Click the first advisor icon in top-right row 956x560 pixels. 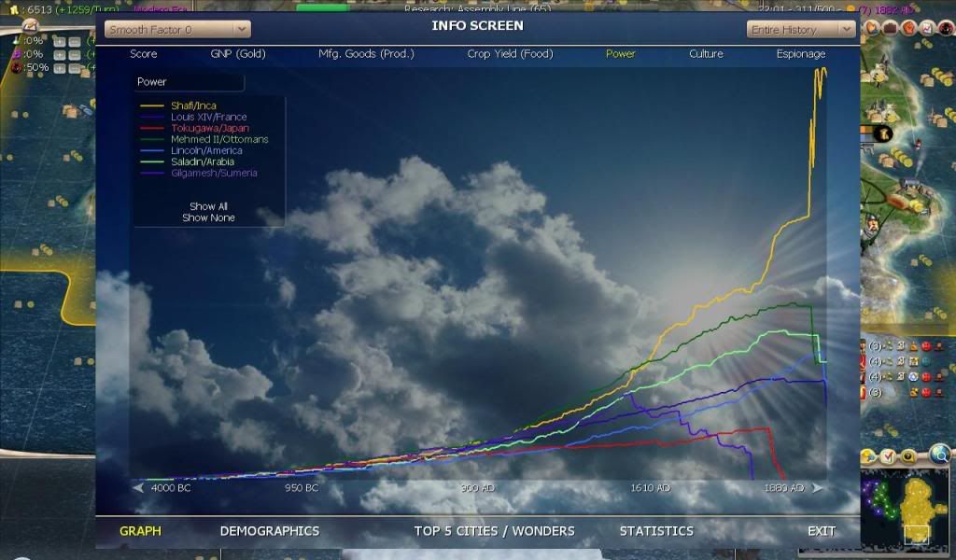(x=871, y=28)
